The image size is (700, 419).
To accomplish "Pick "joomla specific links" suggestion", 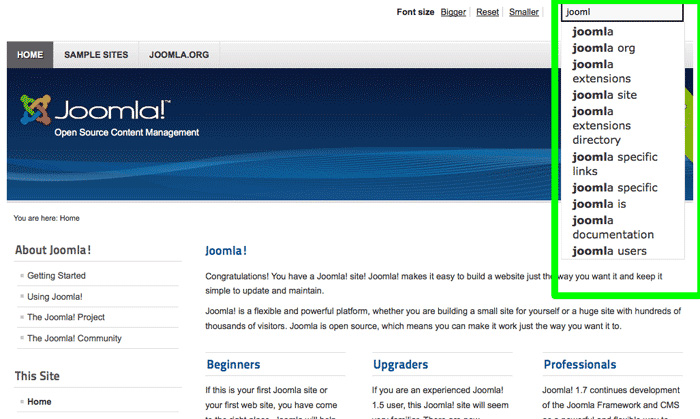I will click(x=615, y=164).
